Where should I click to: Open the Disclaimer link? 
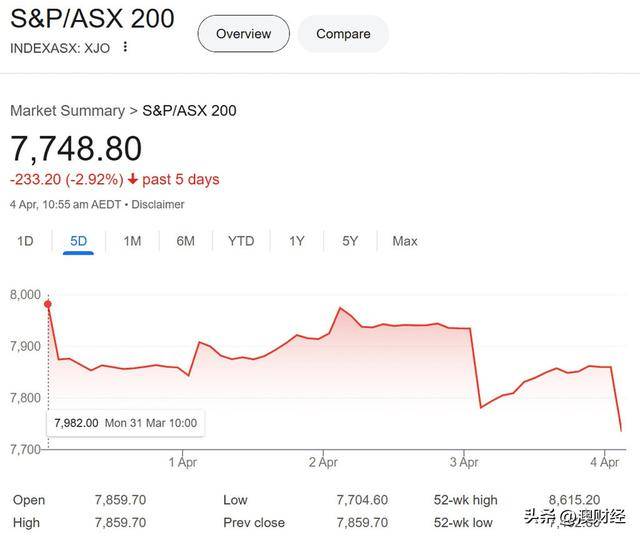tap(158, 204)
